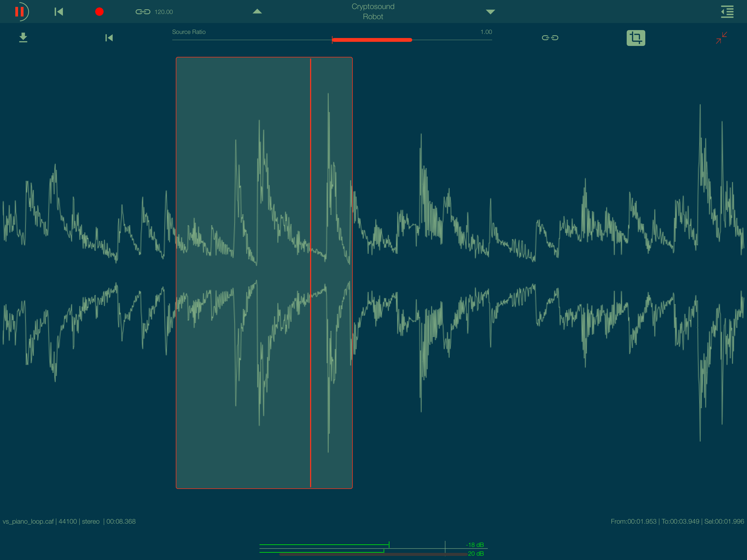Click inside the highlighted selection region
747x560 pixels.
tap(264, 273)
